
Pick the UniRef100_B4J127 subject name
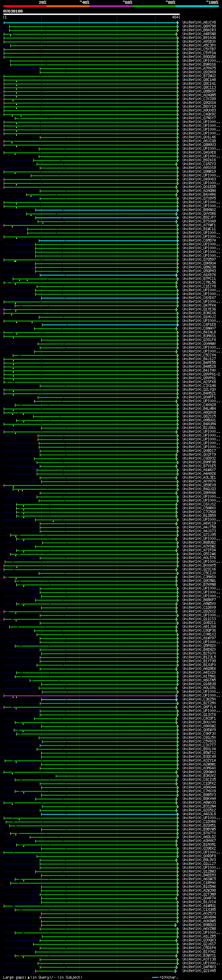199,359
